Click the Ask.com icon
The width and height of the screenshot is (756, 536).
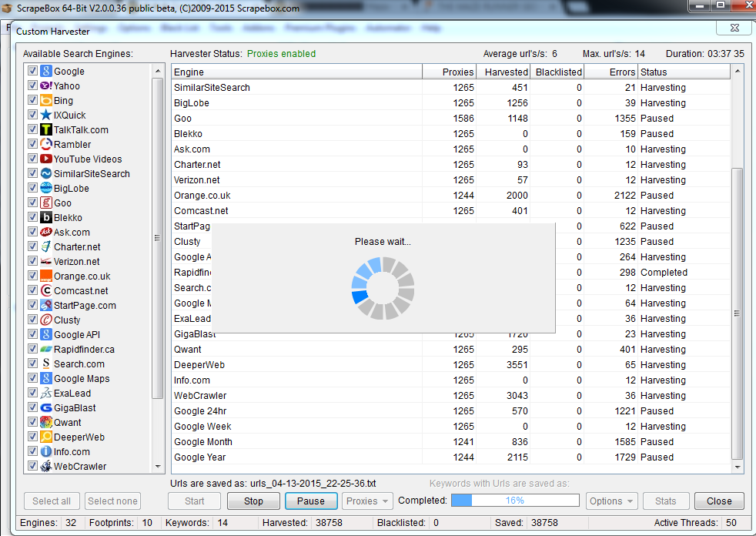[45, 232]
